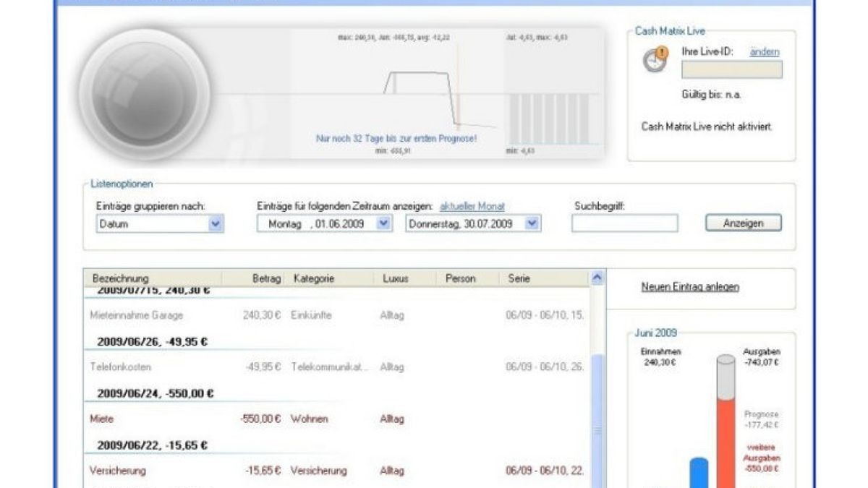868x488 pixels.
Task: Click the Kategorie column header
Action: (314, 278)
